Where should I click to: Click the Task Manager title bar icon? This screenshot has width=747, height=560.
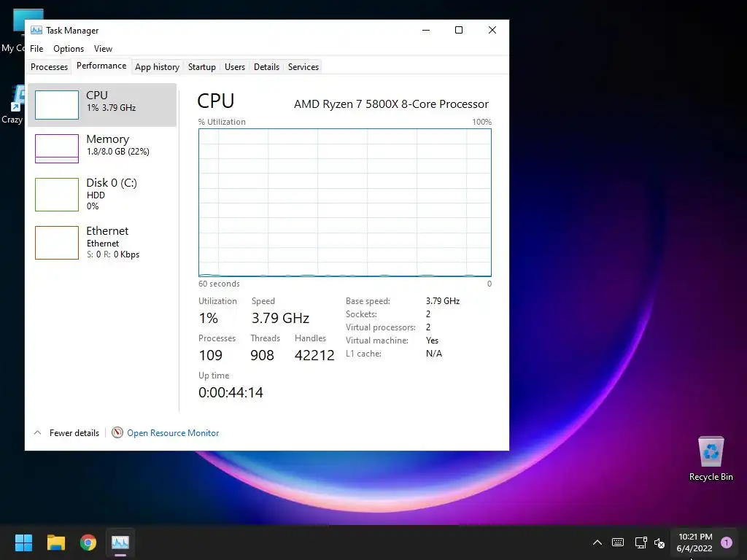[x=36, y=30]
